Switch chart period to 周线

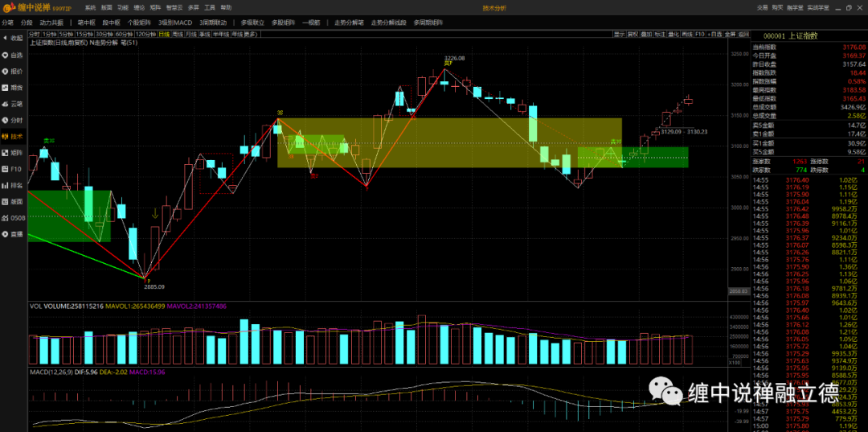pyautogui.click(x=178, y=35)
